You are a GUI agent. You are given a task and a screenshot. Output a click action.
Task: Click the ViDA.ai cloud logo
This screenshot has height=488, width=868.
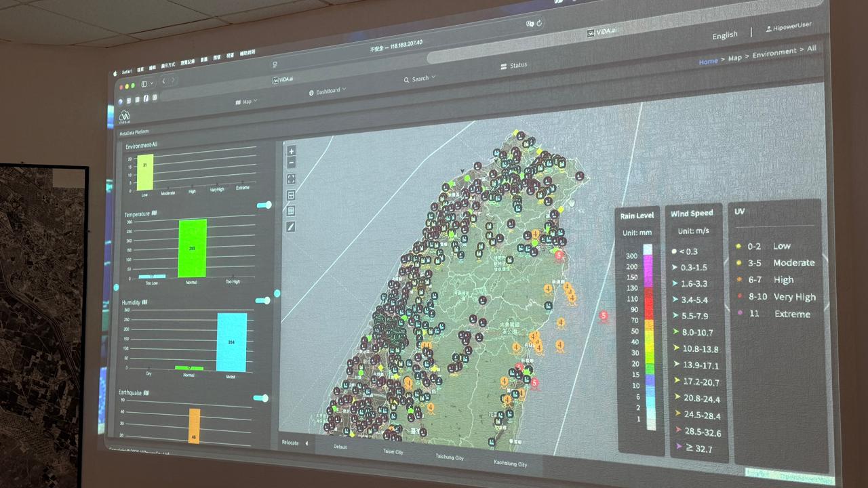tap(125, 117)
